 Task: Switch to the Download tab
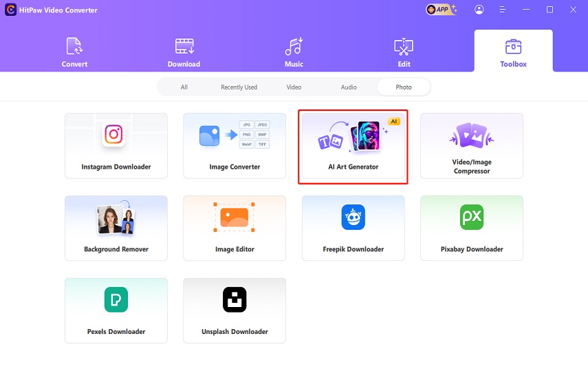pos(184,52)
